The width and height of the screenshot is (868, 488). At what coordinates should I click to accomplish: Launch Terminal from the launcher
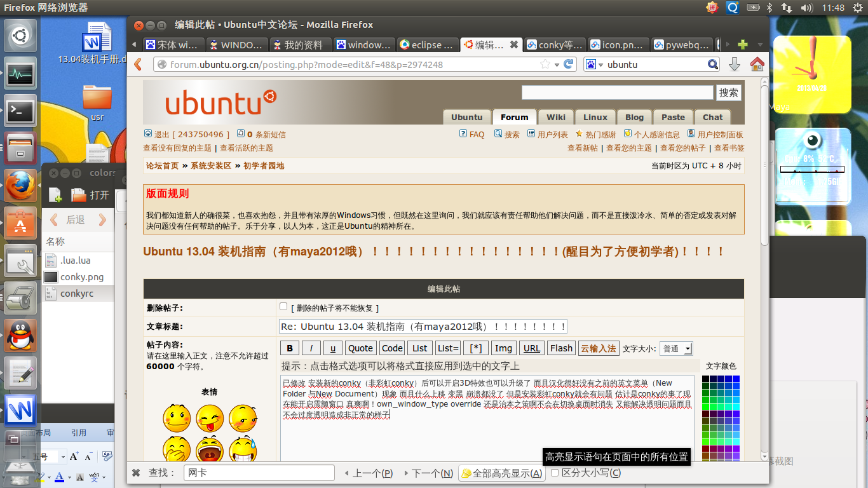coord(20,111)
